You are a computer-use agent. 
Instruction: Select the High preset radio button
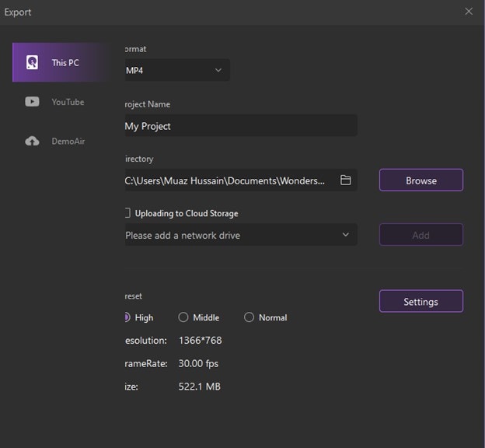(x=127, y=317)
